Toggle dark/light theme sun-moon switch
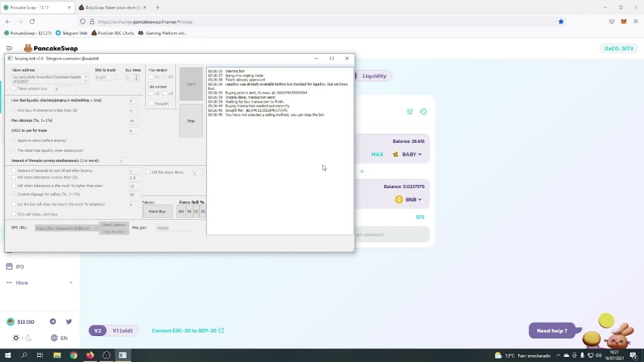 tap(22, 338)
